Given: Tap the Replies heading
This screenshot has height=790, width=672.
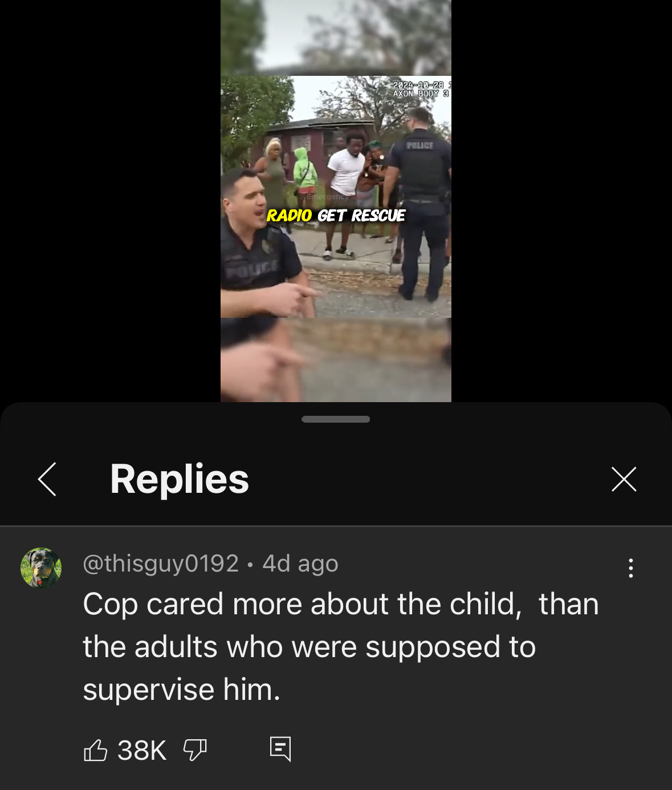Looking at the screenshot, I should coord(180,479).
